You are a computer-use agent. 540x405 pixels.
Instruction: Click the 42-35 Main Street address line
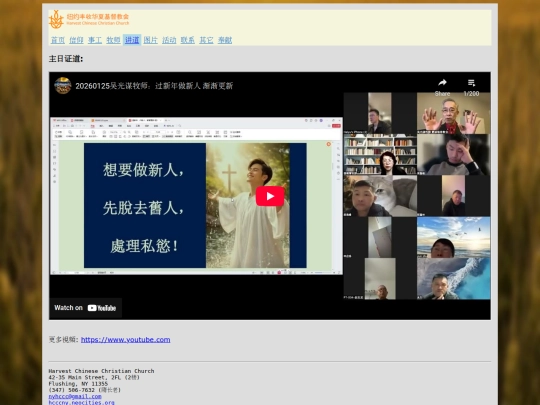click(x=94, y=377)
